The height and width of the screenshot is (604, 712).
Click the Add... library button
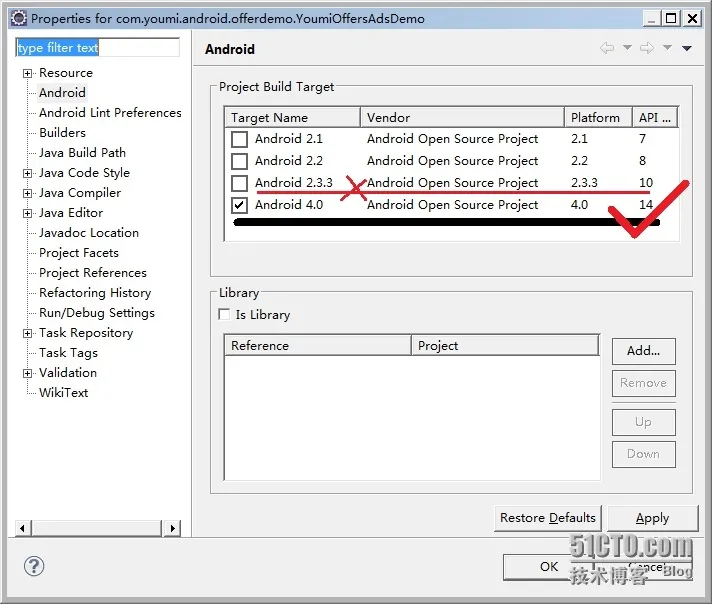tap(643, 351)
